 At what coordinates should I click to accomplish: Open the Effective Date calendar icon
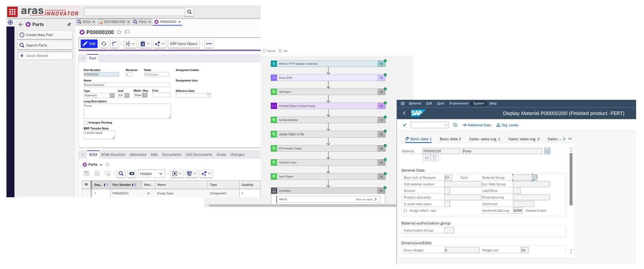click(x=209, y=96)
